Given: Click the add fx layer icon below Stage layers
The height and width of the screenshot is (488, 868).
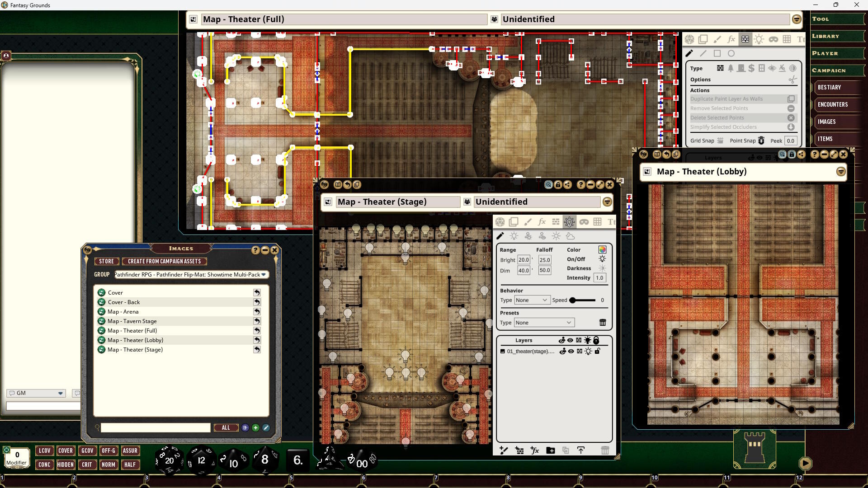Looking at the screenshot, I should coord(535,450).
